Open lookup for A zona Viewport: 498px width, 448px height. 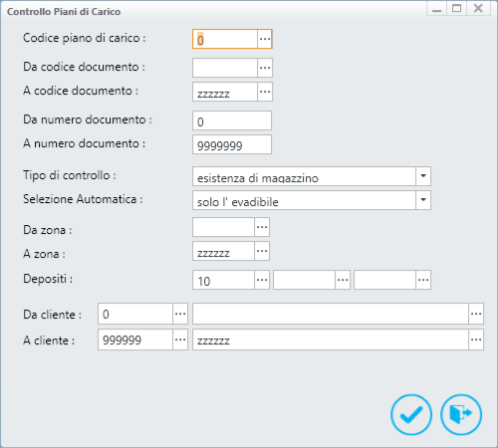(262, 251)
